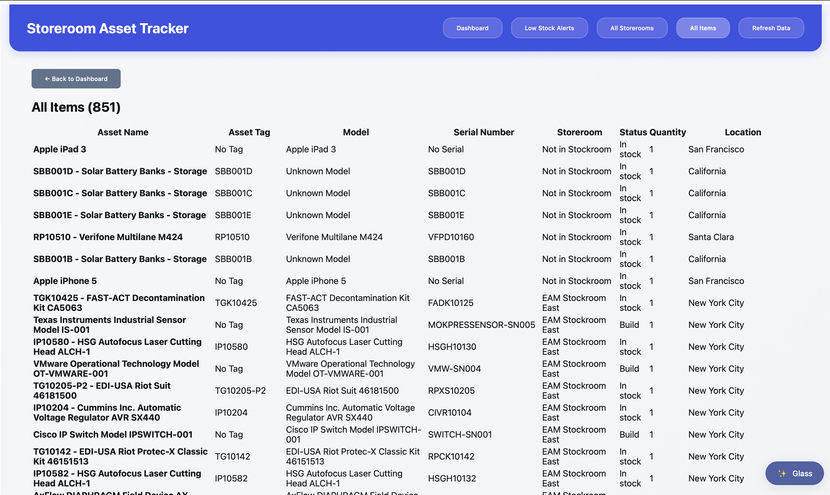Click the Asset Name column header
Image resolution: width=830 pixels, height=495 pixels.
tap(122, 132)
